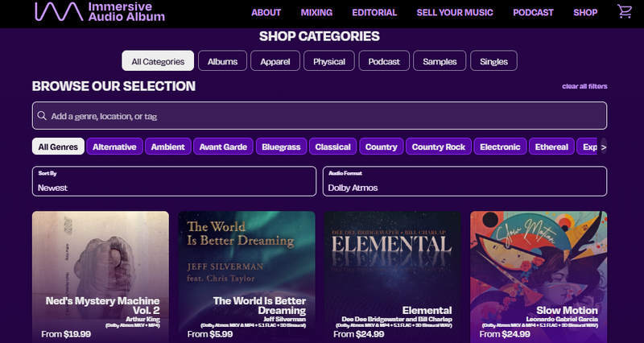The image size is (644, 343).
Task: Click the clear all filters link
Action: point(584,86)
